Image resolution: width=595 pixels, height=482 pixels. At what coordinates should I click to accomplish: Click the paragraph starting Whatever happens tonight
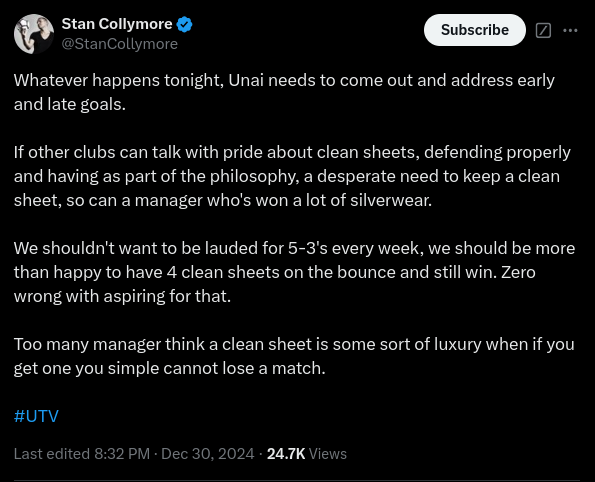284,92
